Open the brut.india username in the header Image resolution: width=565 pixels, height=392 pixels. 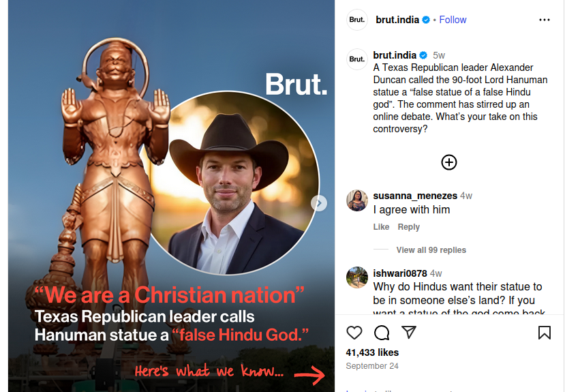pyautogui.click(x=397, y=20)
